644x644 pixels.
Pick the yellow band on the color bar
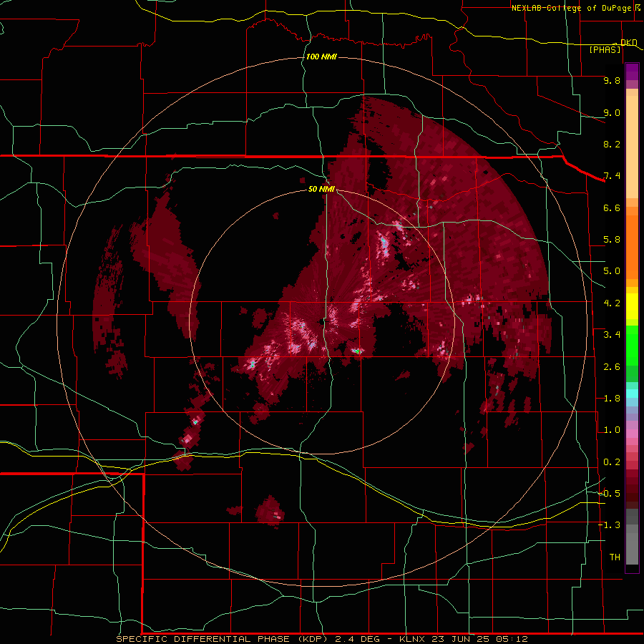click(x=632, y=306)
